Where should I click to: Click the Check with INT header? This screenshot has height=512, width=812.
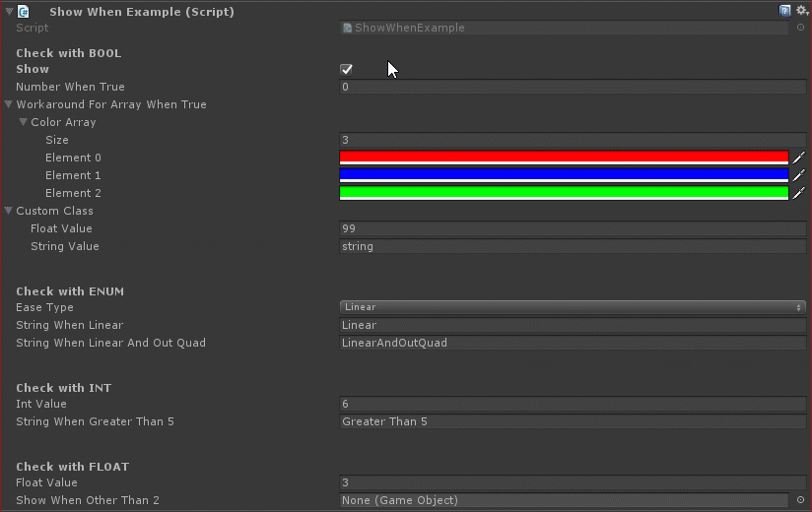[64, 388]
